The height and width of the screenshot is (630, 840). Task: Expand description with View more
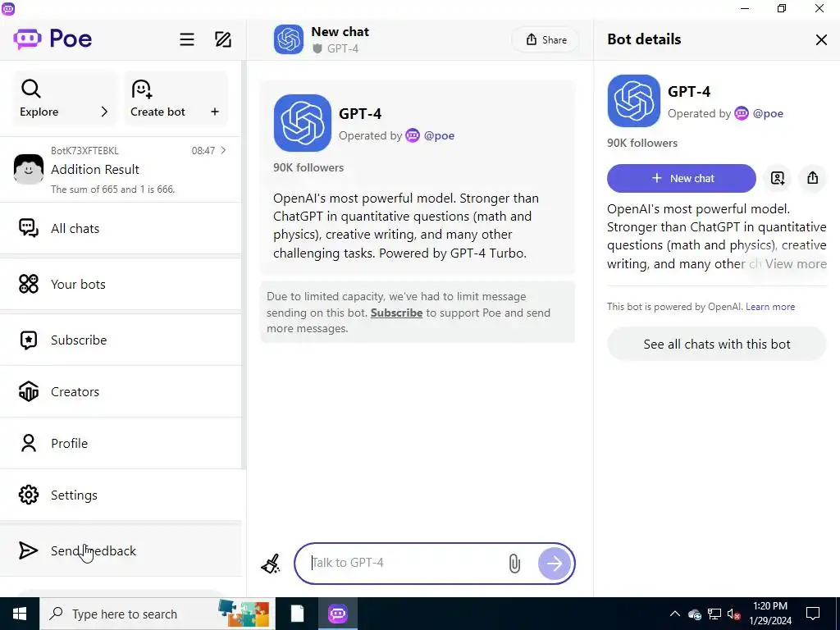click(x=796, y=263)
